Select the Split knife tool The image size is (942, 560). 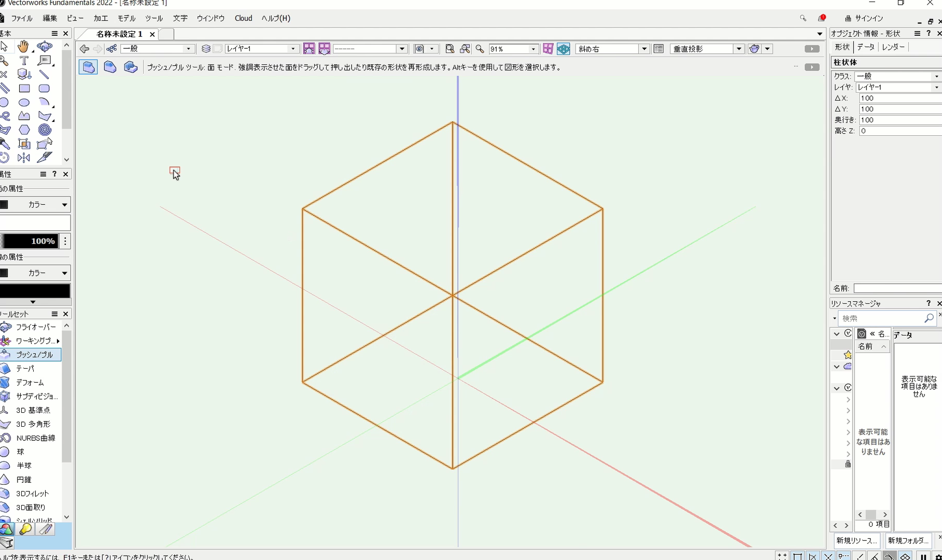click(45, 157)
